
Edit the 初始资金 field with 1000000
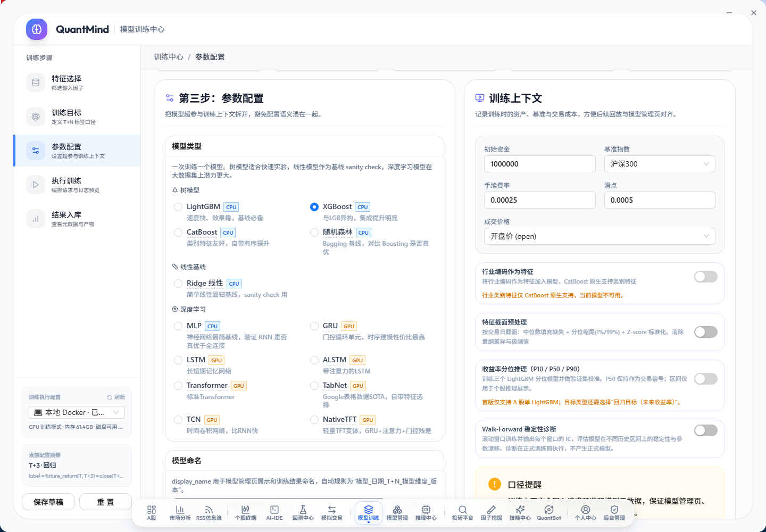click(539, 164)
